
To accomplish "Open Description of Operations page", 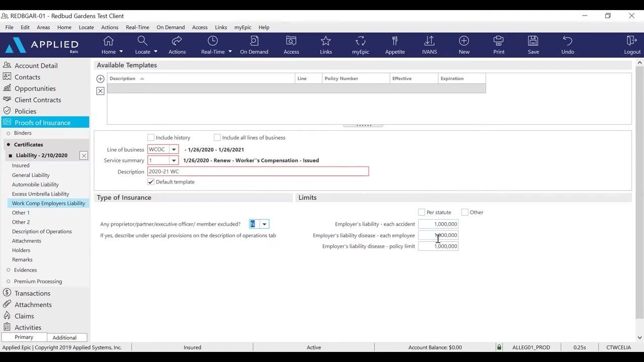I will pyautogui.click(x=42, y=231).
